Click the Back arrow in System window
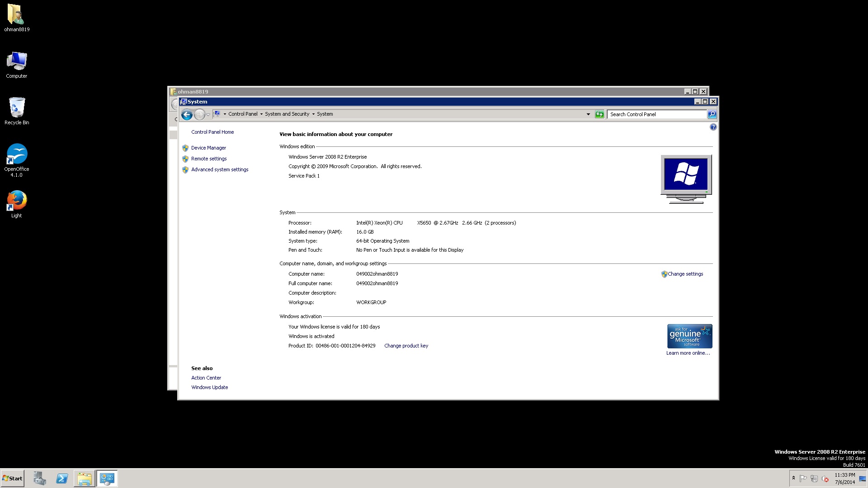The image size is (868, 488). click(187, 114)
